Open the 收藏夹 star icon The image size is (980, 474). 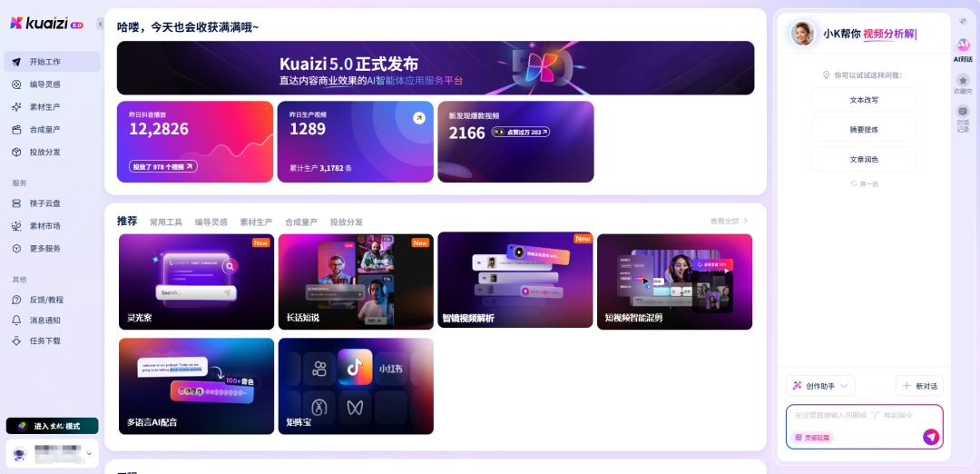(963, 80)
